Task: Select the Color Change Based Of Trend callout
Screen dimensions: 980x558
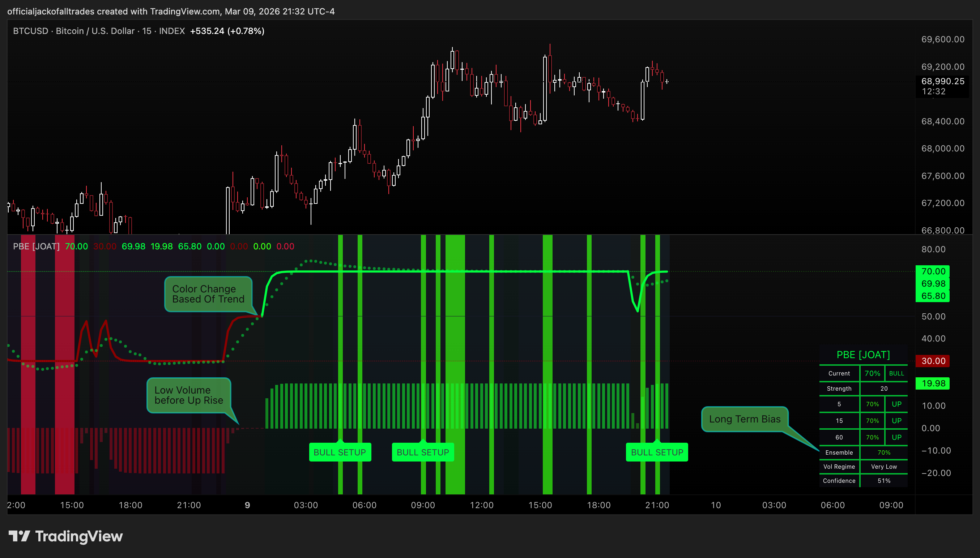Action: click(208, 294)
